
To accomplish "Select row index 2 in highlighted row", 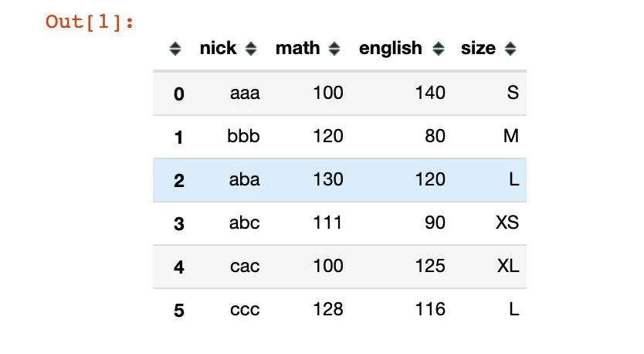I will [178, 181].
